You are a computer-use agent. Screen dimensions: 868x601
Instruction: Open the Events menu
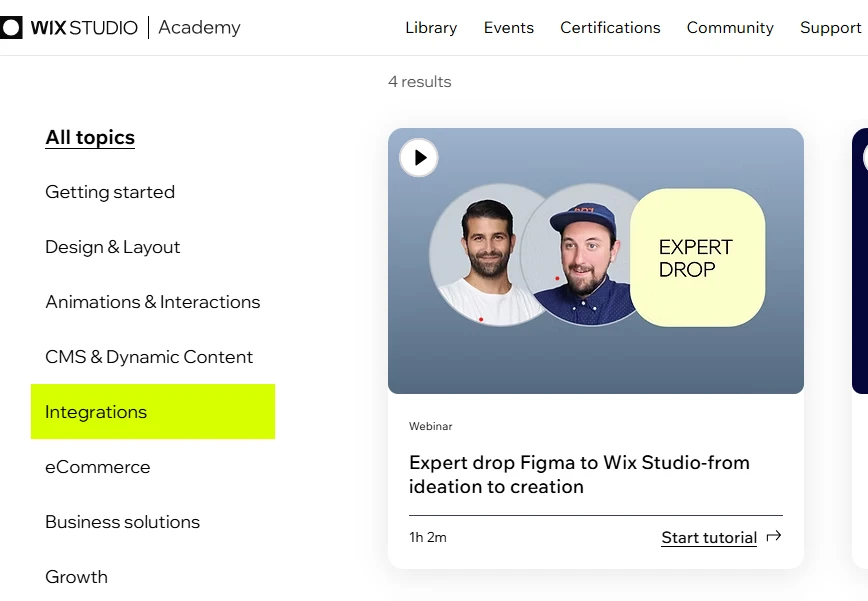point(509,28)
